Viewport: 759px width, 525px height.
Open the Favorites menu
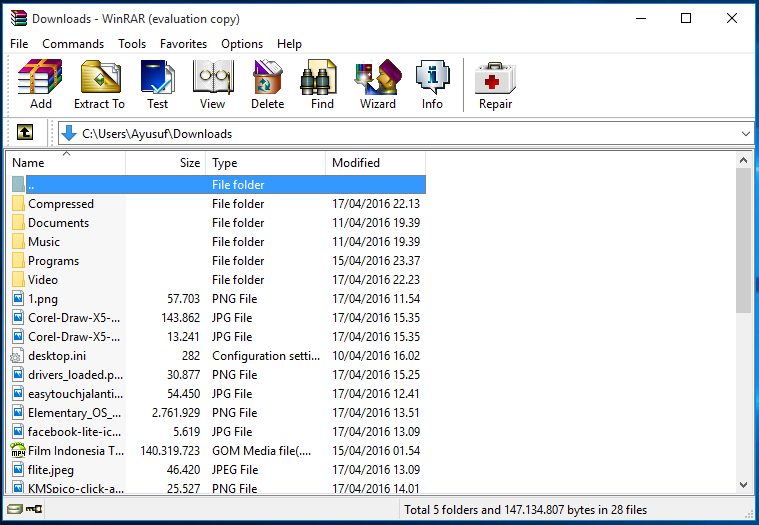coord(183,44)
